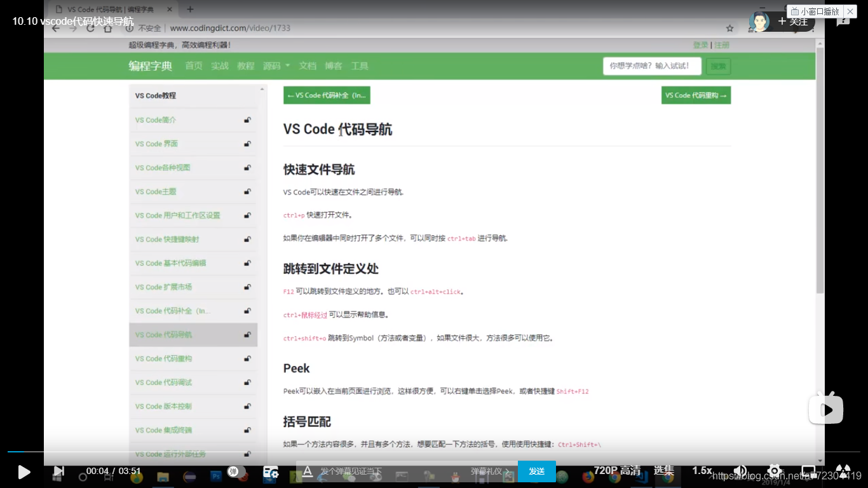This screenshot has height=488, width=868.
Task: Start 小窗口播放 mini window playback
Action: coord(815,11)
